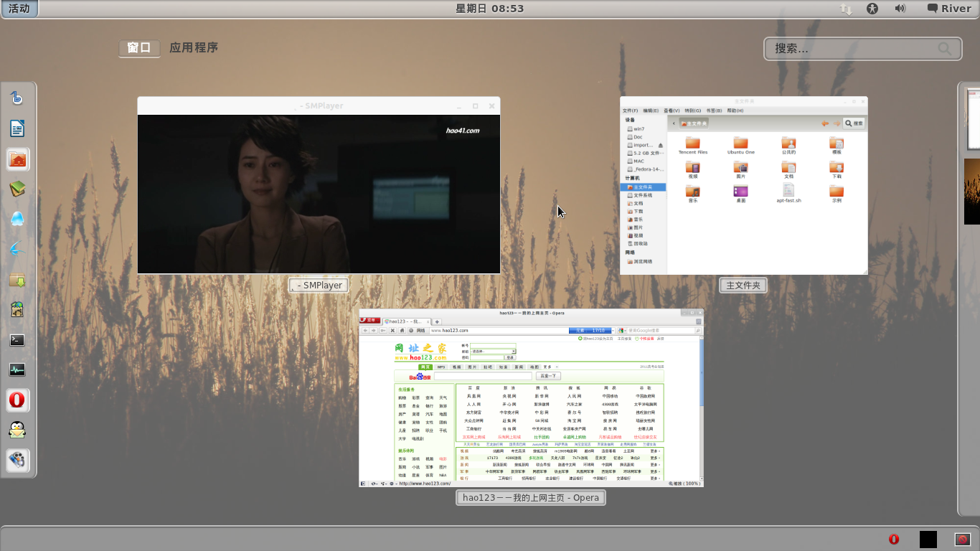Screen dimensions: 980x551
Task: Click the clock showing 星期日 08:53
Action: [490, 9]
